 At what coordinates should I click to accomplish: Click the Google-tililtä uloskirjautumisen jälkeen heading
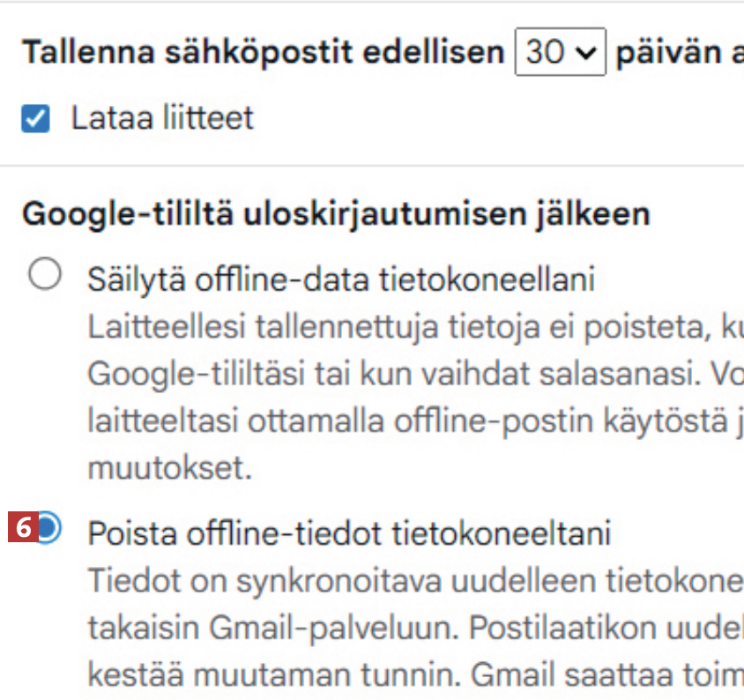(335, 213)
